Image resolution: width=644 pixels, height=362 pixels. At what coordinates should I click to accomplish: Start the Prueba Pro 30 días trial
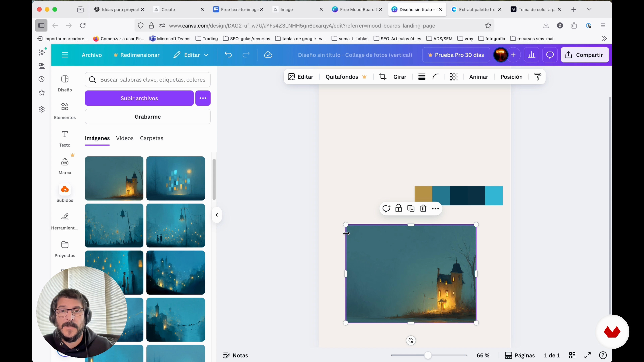coord(456,55)
